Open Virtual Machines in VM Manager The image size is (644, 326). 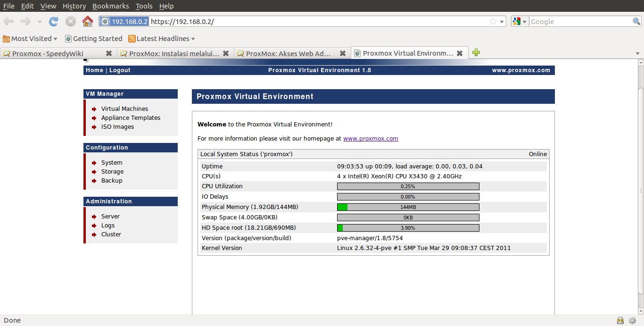[x=124, y=109]
